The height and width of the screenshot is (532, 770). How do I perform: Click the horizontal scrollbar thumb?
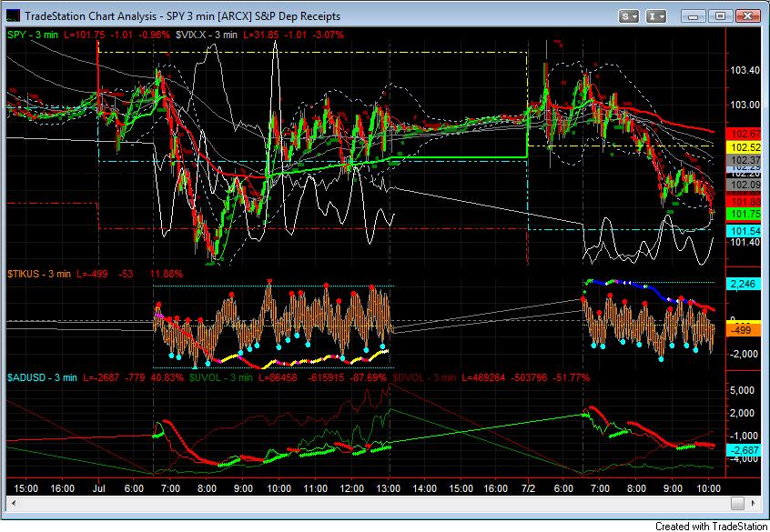(x=737, y=503)
